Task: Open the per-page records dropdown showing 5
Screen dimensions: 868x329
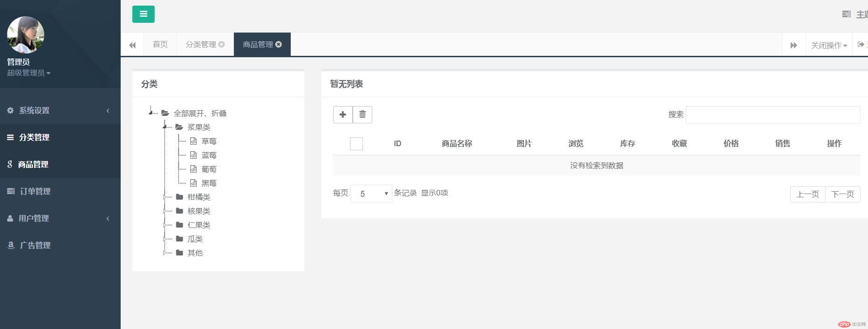Action: click(371, 194)
